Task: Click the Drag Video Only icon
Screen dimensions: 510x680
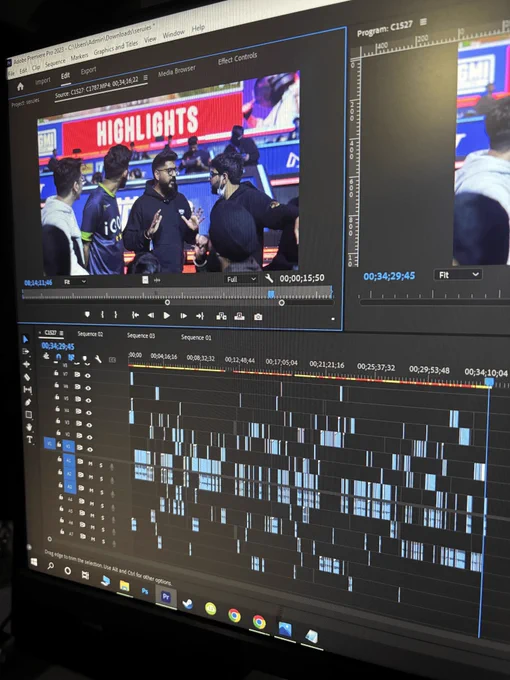Action: (145, 280)
